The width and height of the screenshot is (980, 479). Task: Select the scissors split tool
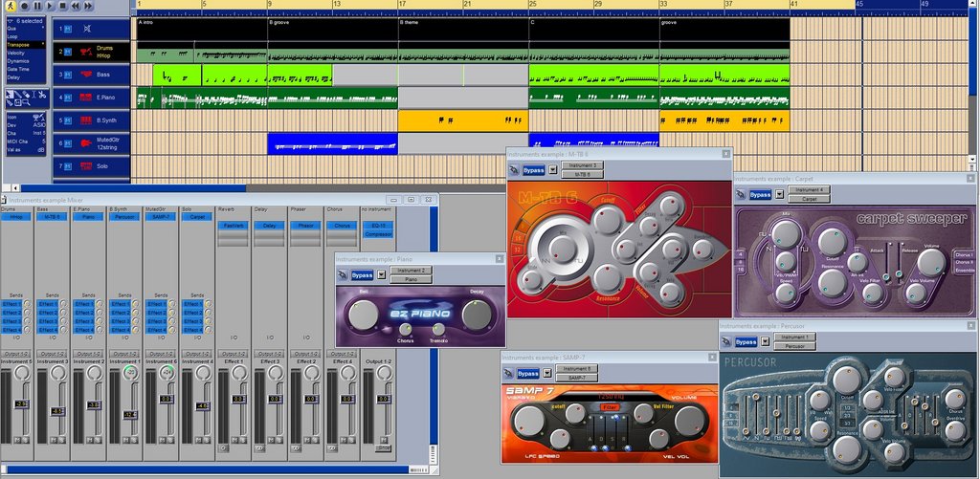tap(40, 95)
